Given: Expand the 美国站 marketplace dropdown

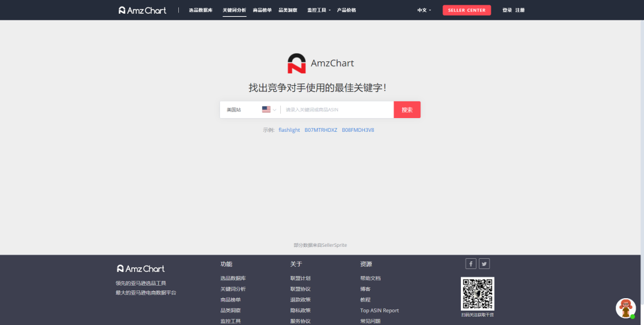Looking at the screenshot, I should (251, 110).
